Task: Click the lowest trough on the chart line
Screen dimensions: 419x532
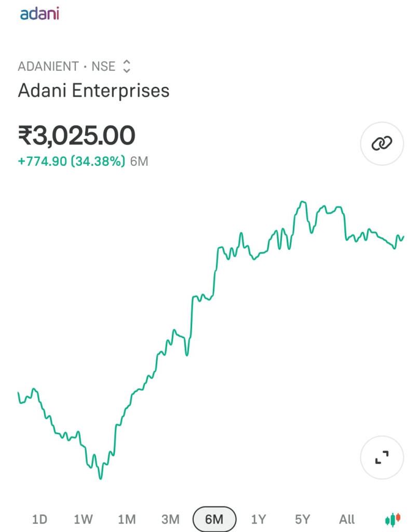Action: (100, 478)
